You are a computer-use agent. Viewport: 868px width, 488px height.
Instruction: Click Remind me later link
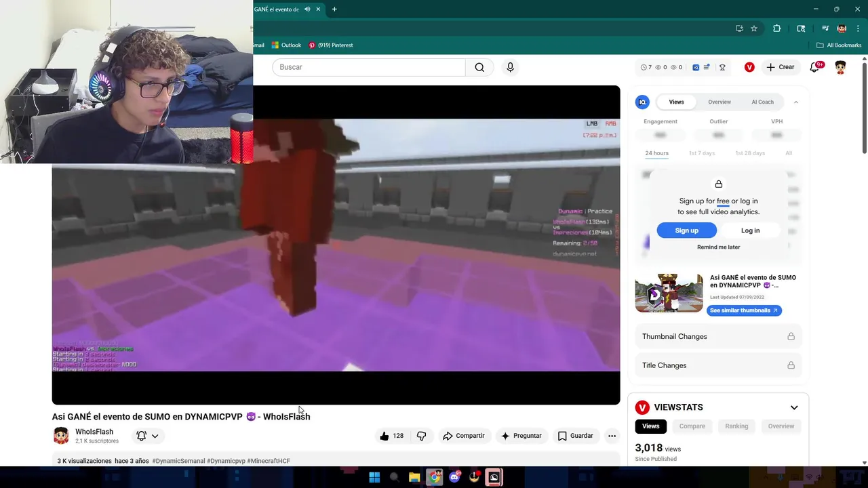(718, 247)
